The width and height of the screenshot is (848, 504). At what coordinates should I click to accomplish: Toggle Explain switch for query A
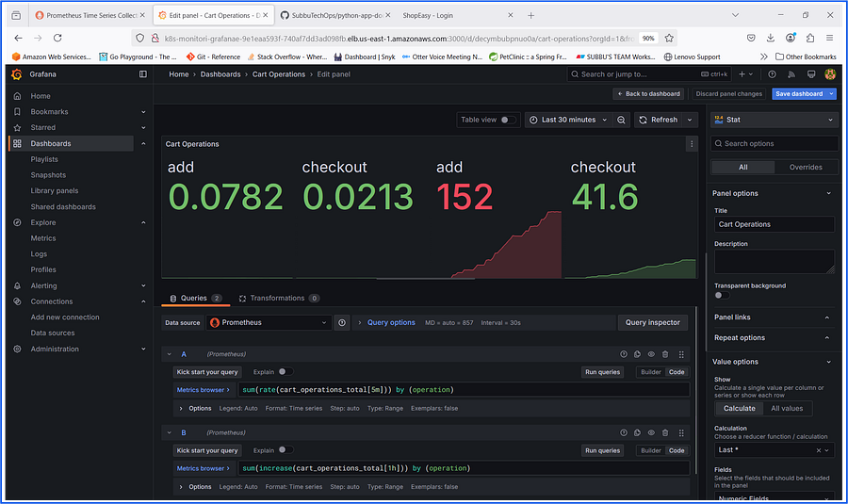pos(285,371)
